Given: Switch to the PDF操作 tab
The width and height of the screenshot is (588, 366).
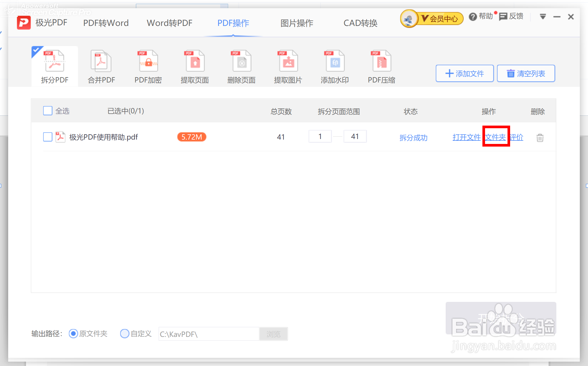Looking at the screenshot, I should tap(233, 23).
